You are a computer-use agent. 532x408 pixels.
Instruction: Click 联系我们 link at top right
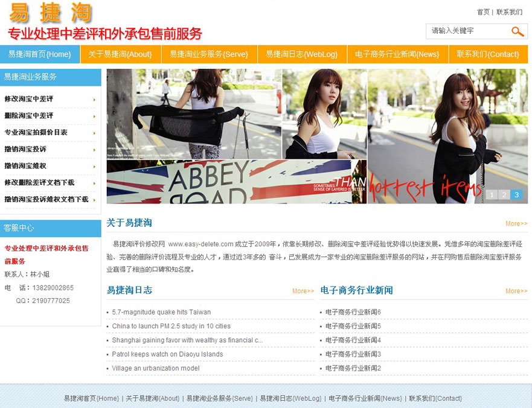(509, 12)
